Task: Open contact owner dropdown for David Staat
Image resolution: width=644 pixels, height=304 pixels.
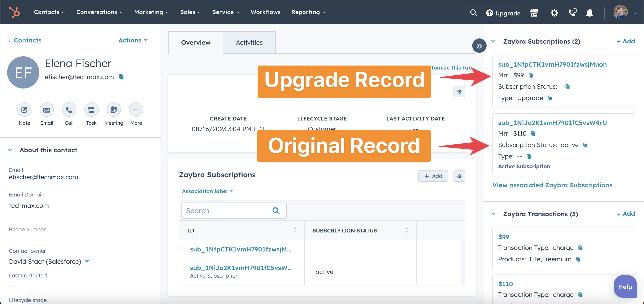Action: pyautogui.click(x=87, y=262)
